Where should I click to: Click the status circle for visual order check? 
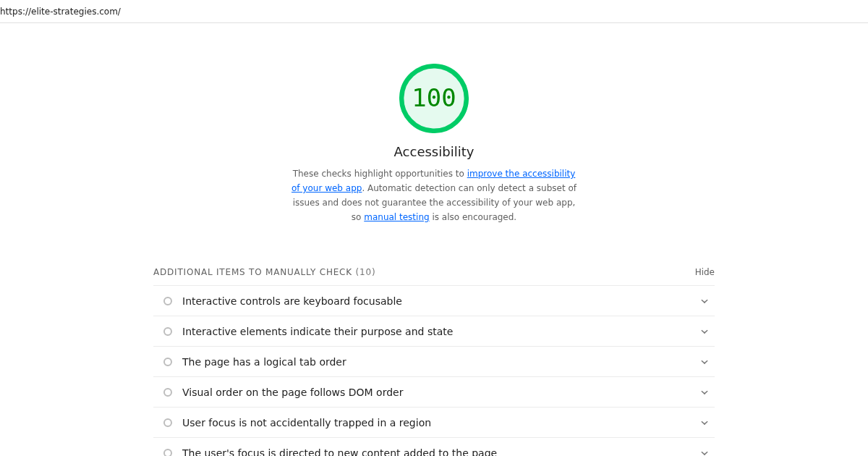[x=167, y=392]
